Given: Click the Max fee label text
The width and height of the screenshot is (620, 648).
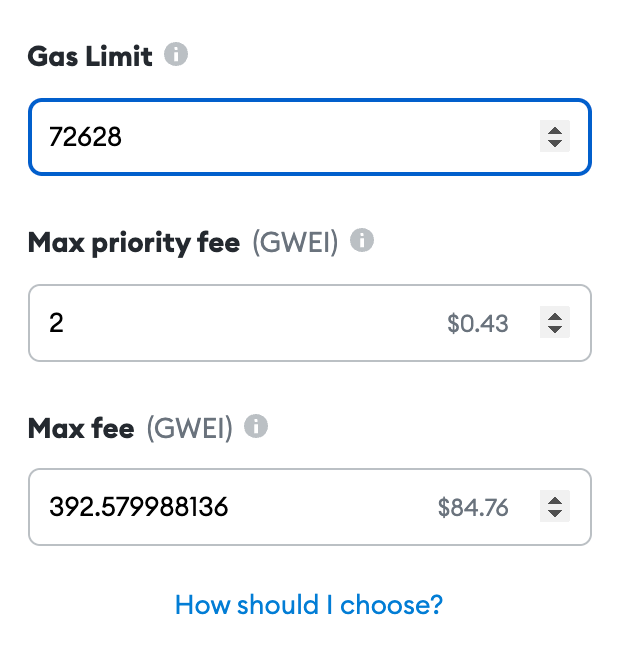Looking at the screenshot, I should click(81, 428).
